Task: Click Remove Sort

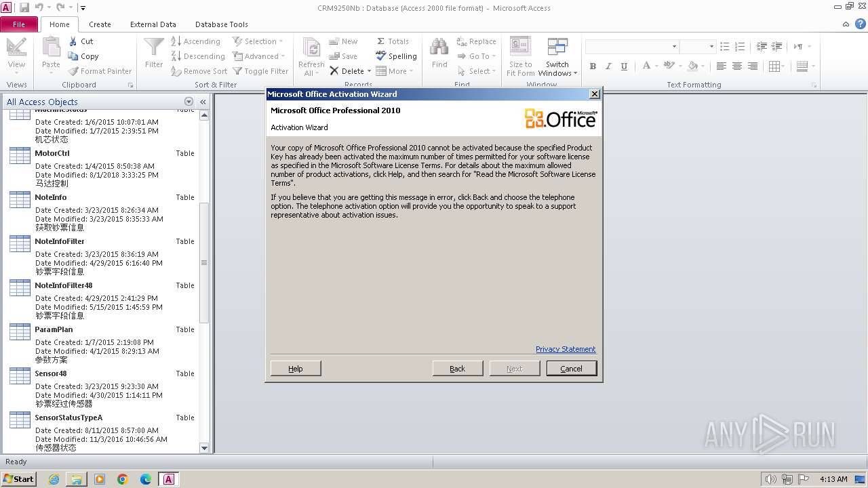Action: pos(199,71)
